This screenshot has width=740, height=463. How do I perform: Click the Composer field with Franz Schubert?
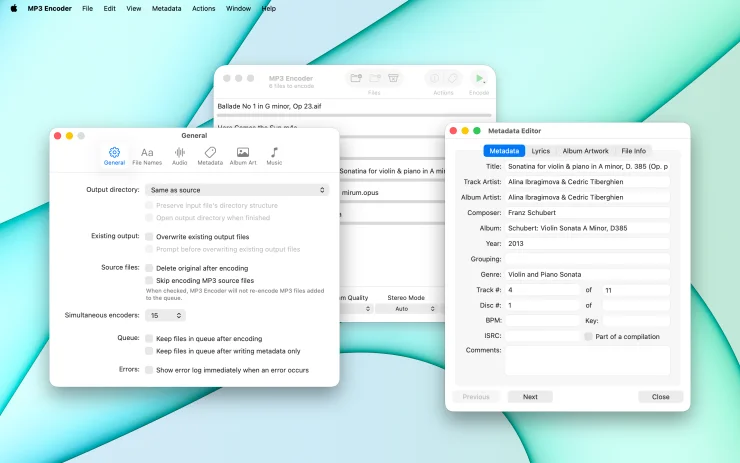click(x=588, y=212)
